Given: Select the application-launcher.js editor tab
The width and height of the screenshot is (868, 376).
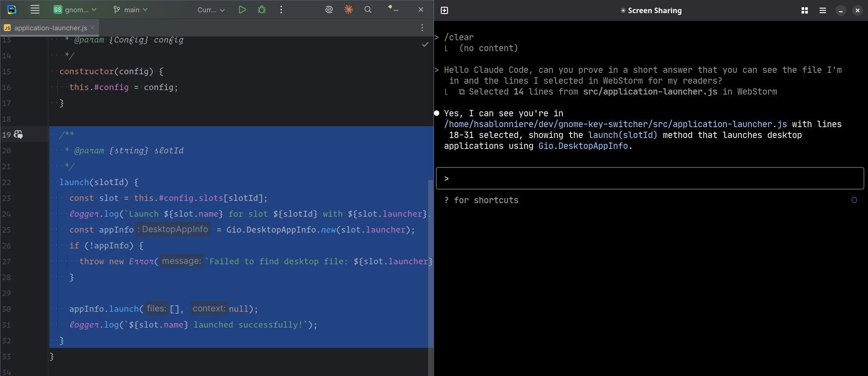Looking at the screenshot, I should [50, 28].
